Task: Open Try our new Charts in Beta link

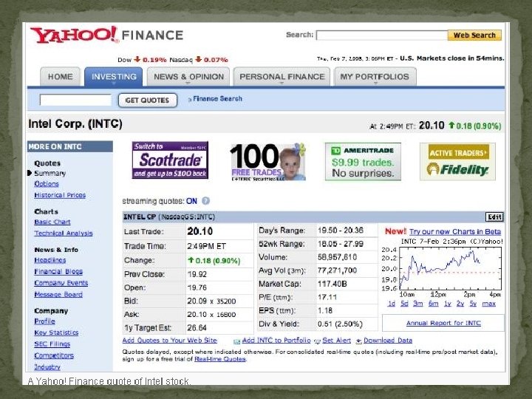Action: (455, 232)
